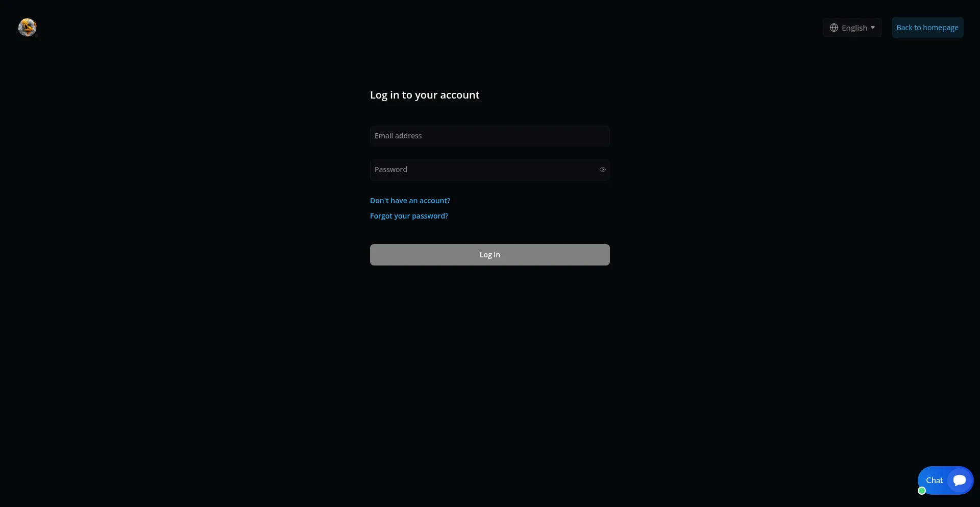Viewport: 980px width, 507px height.
Task: Click the round site logo avatar
Action: 28,27
